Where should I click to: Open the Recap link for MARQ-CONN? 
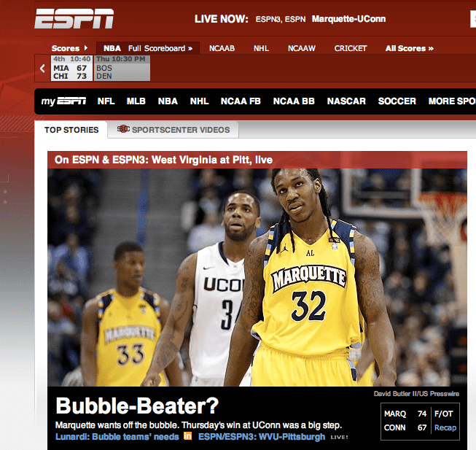445,427
